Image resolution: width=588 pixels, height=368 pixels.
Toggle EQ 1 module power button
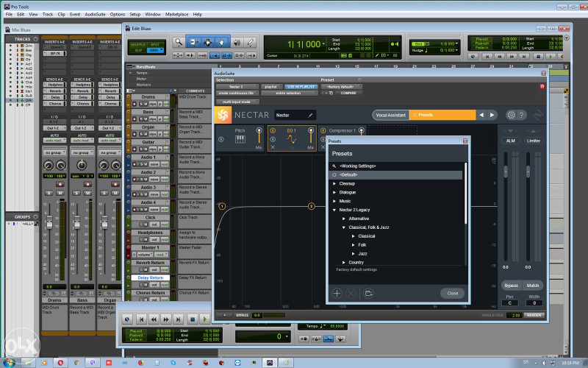coord(273,131)
